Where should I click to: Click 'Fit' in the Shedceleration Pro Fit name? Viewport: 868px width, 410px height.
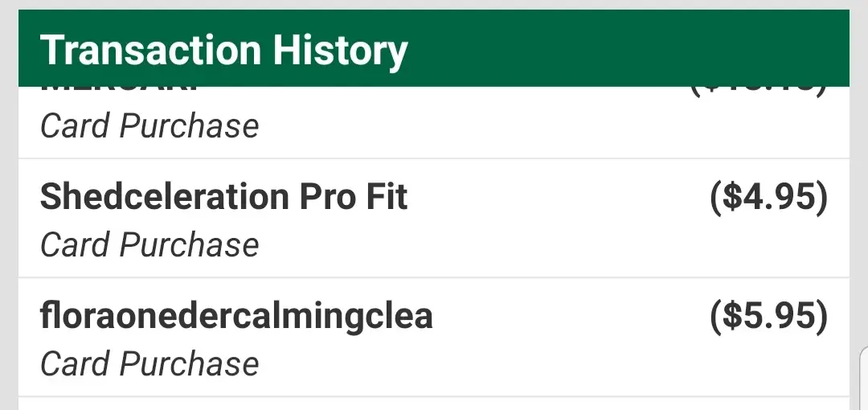pyautogui.click(x=387, y=197)
